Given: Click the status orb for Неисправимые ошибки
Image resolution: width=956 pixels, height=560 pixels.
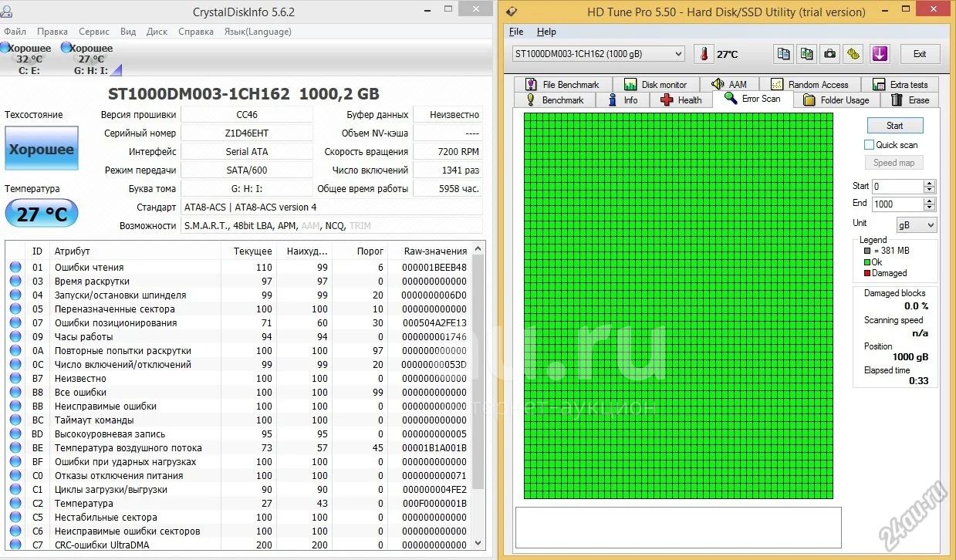Looking at the screenshot, I should click(15, 407).
